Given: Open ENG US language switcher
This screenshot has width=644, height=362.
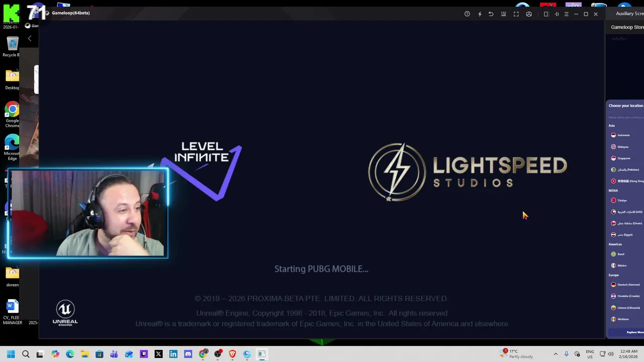Looking at the screenshot, I should pos(590,354).
